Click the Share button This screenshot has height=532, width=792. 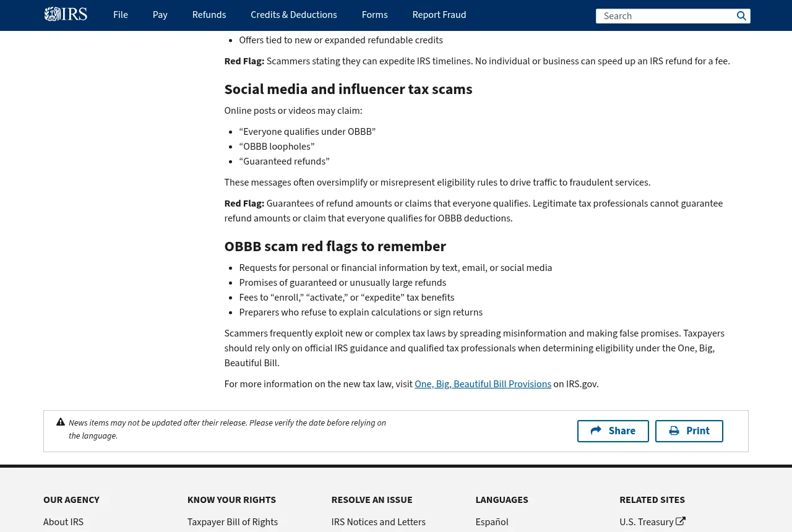[613, 431]
